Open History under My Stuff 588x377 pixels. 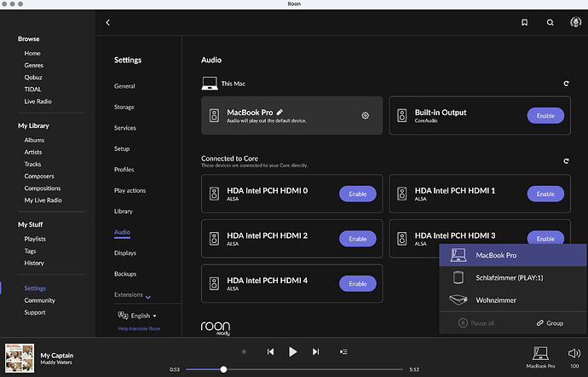point(34,263)
